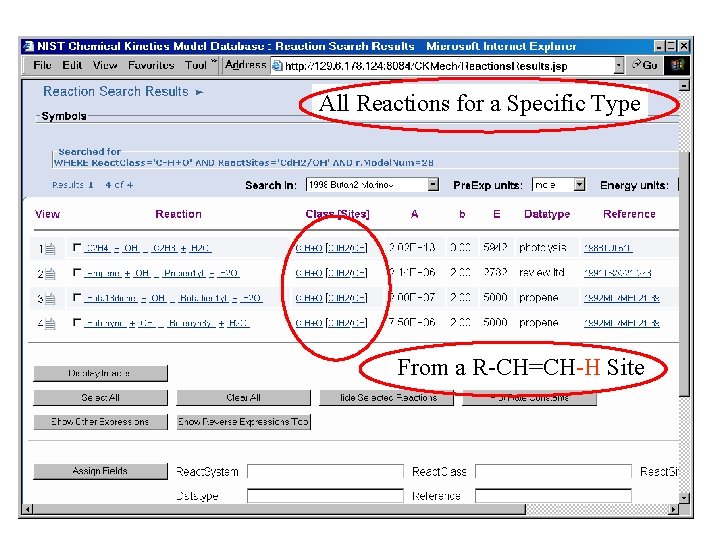Click into the bottom Reference input field
Viewport: 720px width, 540px height.
(553, 496)
